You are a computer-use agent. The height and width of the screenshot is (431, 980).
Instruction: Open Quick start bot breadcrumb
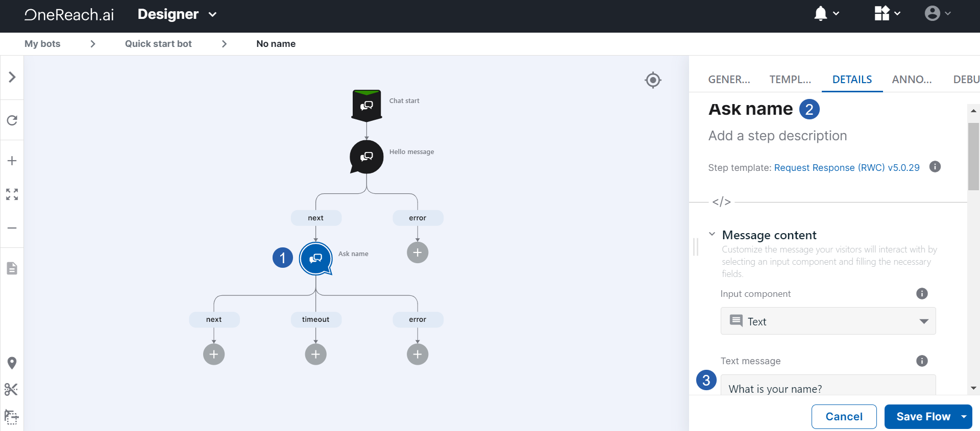tap(158, 44)
